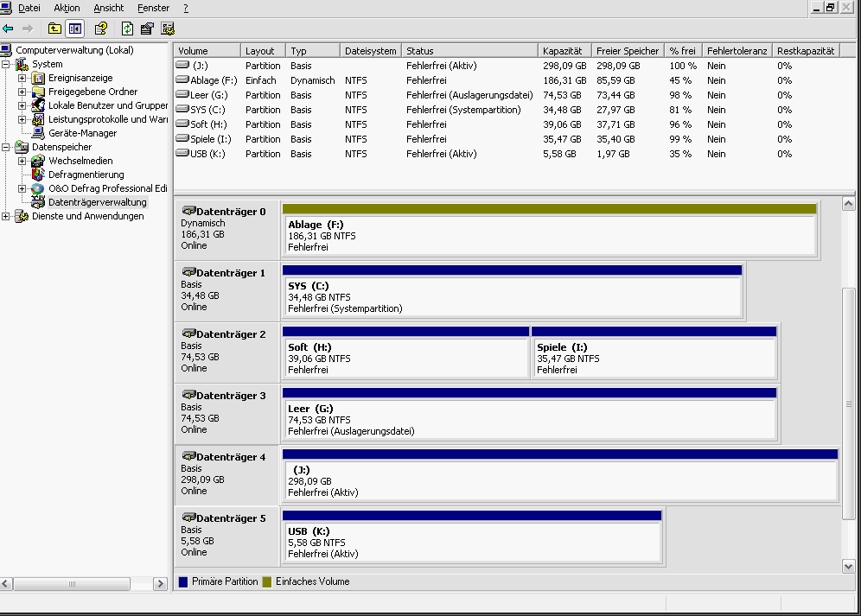Sort by the Fehlertoleranz column header
Image resolution: width=861 pixels, height=616 pixels.
point(737,50)
